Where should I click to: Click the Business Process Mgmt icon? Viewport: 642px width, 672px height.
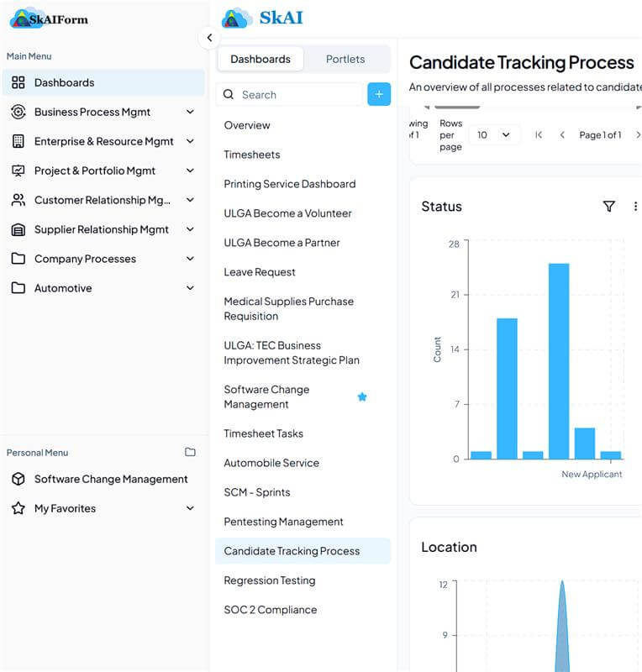coord(18,112)
